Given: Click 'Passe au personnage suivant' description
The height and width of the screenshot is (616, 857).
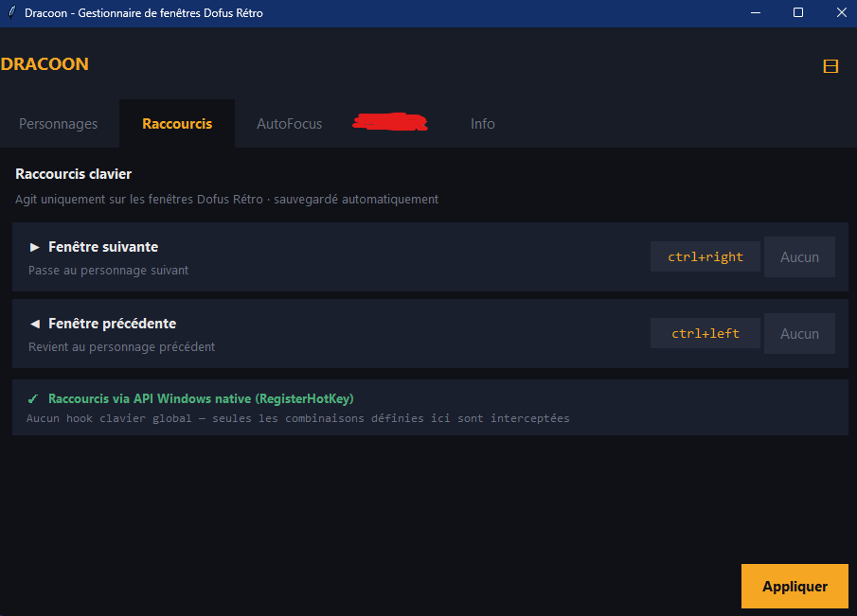Looking at the screenshot, I should tap(108, 271).
